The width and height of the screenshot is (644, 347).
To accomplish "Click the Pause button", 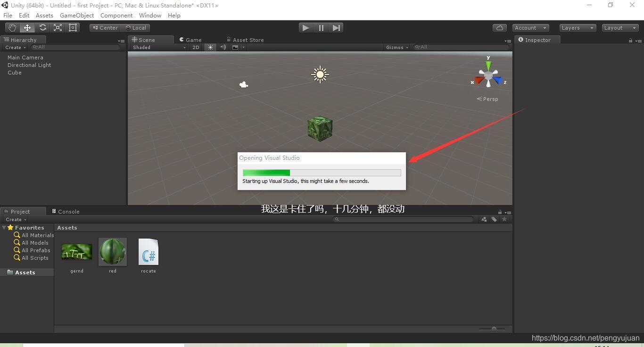I will click(321, 28).
